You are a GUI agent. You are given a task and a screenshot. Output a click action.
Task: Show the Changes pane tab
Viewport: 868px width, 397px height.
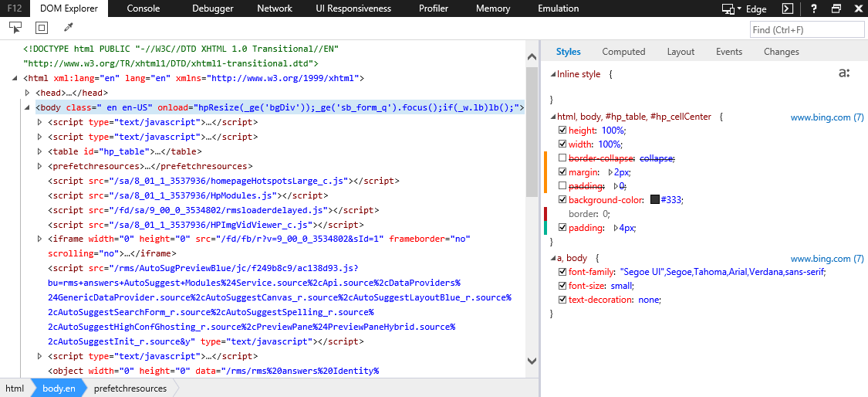point(781,52)
